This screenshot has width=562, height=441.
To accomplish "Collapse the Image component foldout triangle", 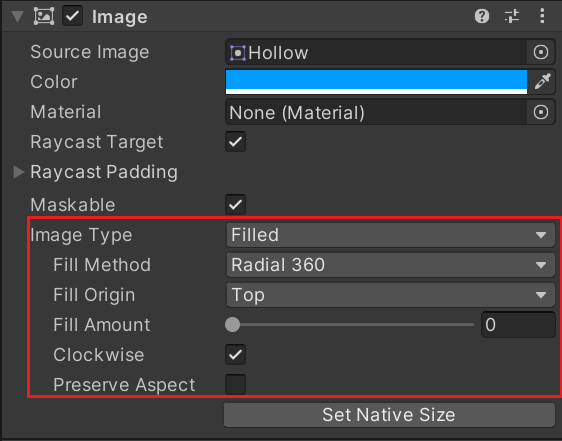I will click(x=18, y=16).
